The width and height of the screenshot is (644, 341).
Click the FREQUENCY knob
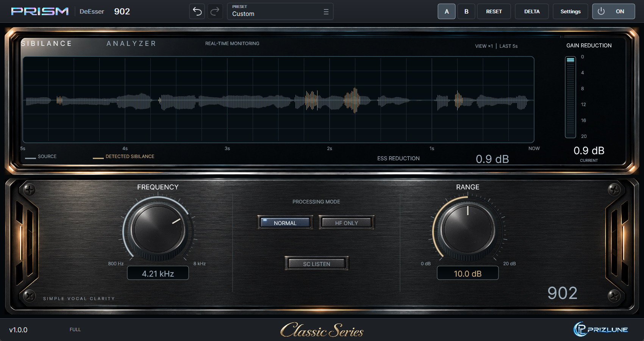[158, 229]
